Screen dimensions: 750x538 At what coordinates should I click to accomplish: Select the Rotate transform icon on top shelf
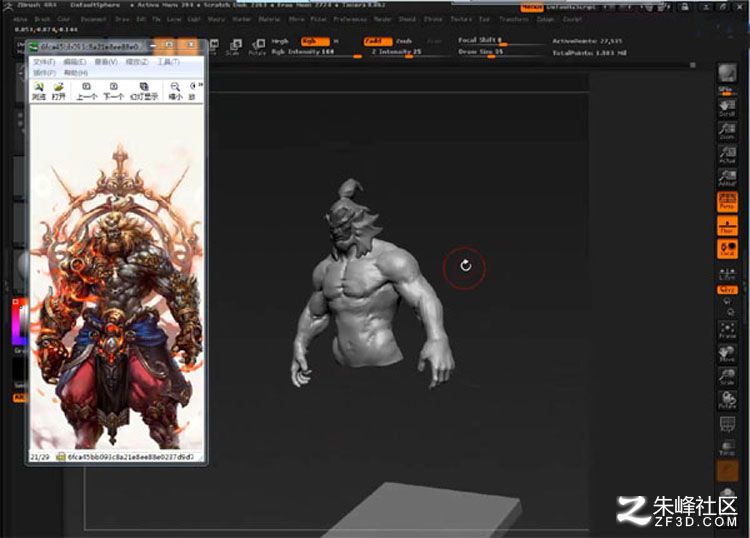(258, 47)
